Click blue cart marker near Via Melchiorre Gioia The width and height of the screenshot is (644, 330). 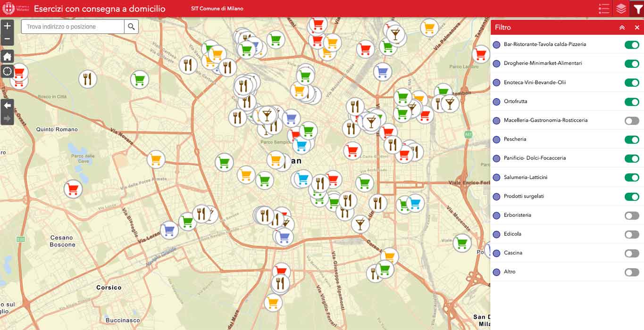383,72
